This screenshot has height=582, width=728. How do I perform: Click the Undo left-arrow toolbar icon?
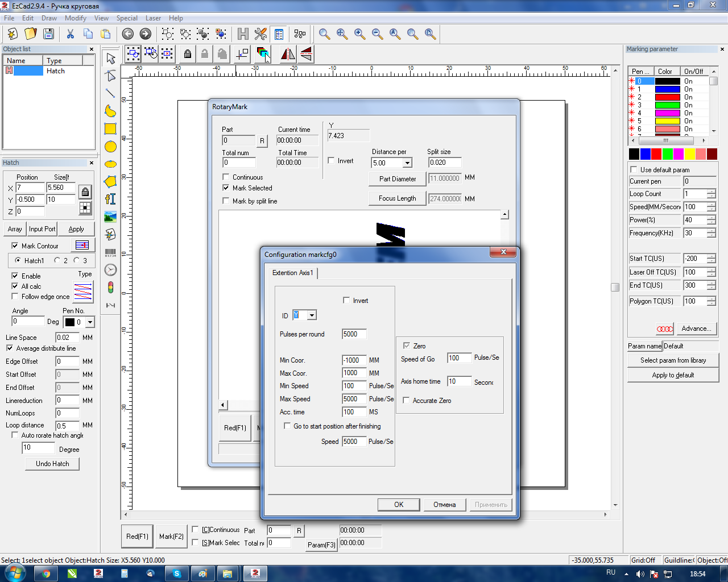click(x=128, y=34)
